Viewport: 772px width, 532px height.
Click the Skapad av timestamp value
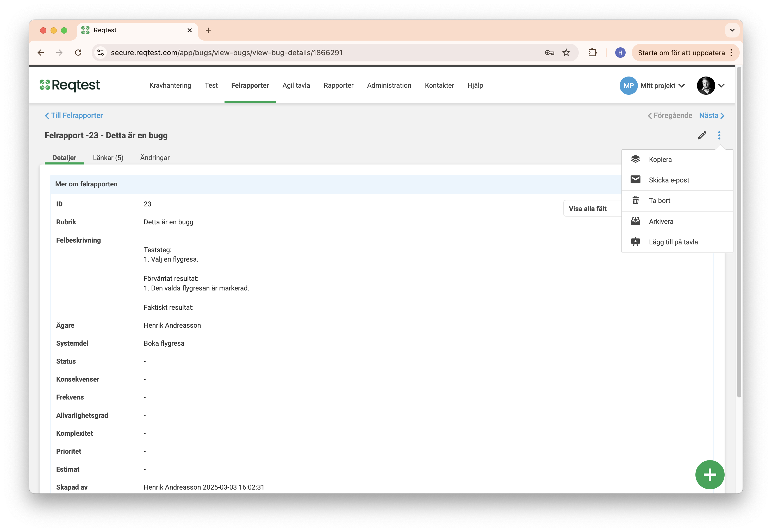click(x=204, y=487)
